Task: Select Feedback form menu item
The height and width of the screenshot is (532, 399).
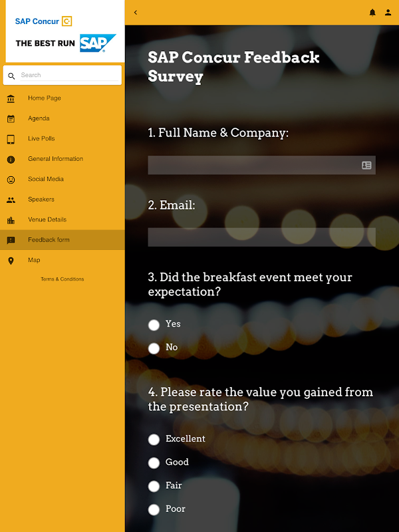Action: 63,240
